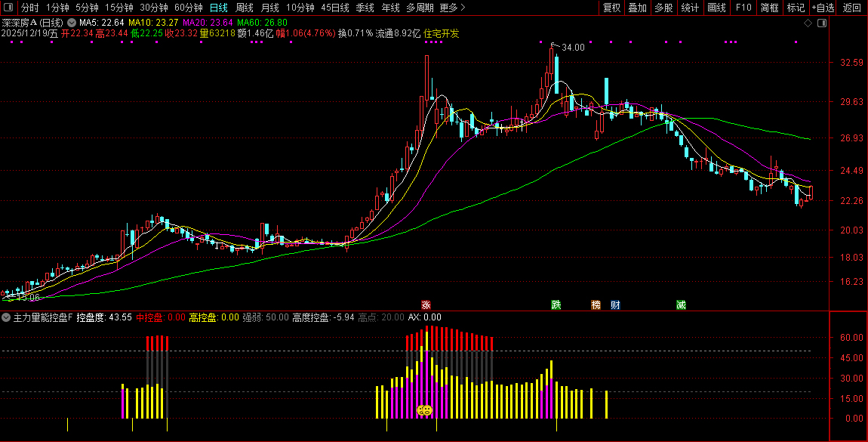Screen dimensions: 868x442
Task: Click the 32.59 price axis label
Action: coord(851,63)
